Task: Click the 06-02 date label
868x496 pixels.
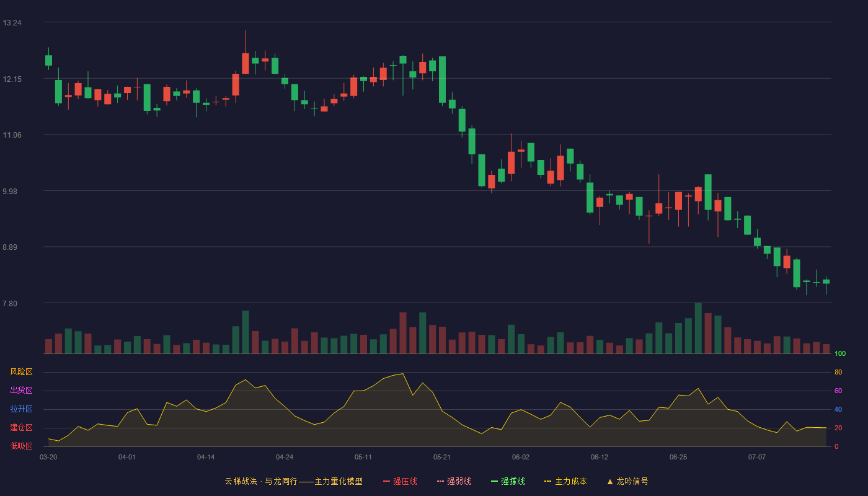Action: click(x=521, y=457)
